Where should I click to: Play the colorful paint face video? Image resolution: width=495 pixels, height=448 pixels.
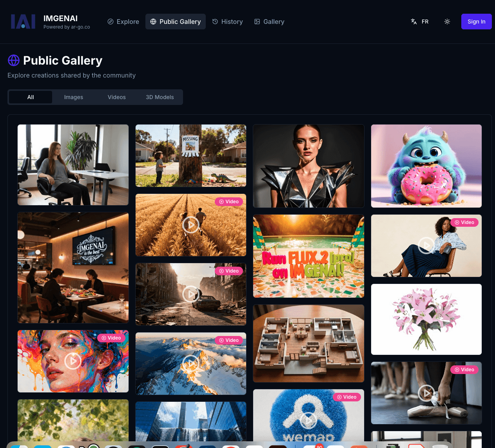pos(73,361)
